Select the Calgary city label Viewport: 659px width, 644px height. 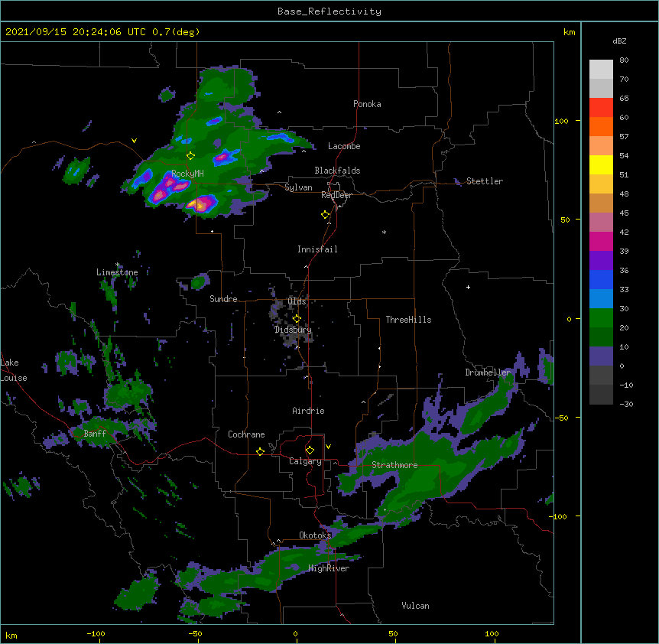point(305,461)
